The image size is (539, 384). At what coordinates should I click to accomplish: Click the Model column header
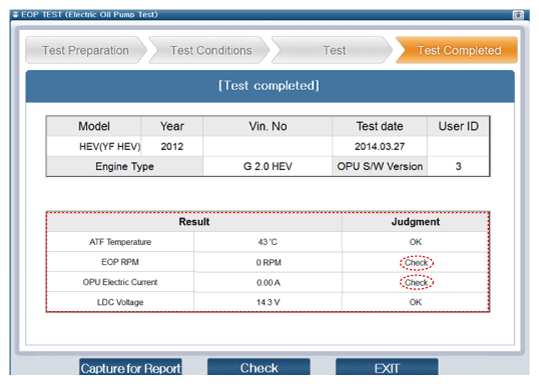pos(94,126)
